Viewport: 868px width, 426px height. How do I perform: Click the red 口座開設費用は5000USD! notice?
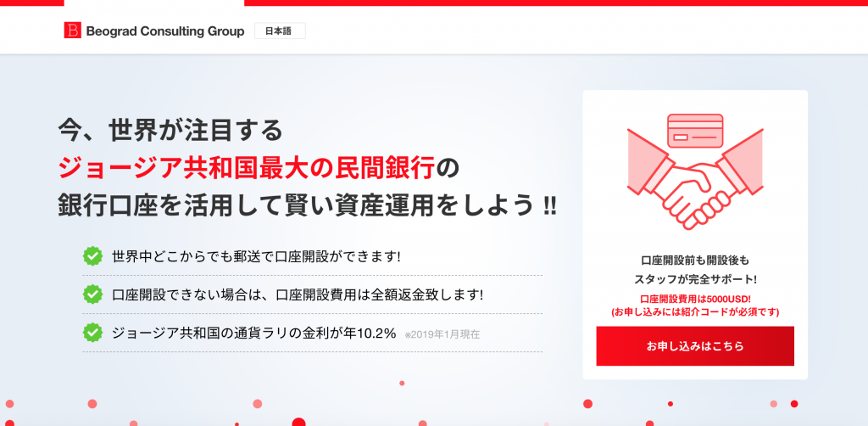click(695, 300)
